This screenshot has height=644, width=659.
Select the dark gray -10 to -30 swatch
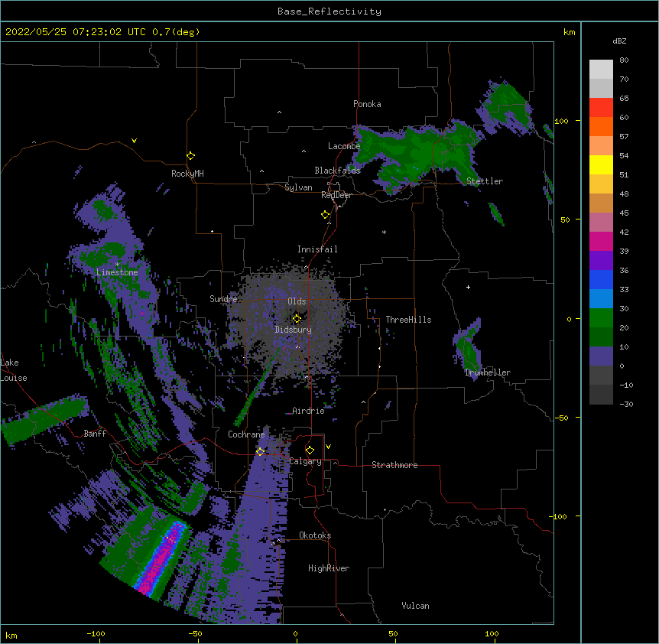[601, 395]
